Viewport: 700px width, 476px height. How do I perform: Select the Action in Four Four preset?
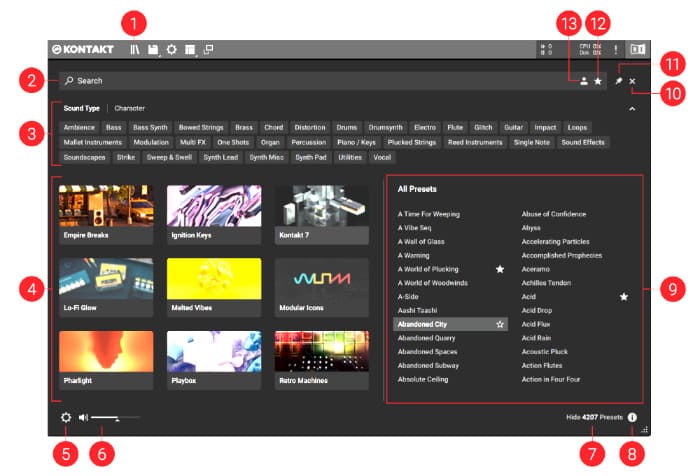[x=551, y=379]
